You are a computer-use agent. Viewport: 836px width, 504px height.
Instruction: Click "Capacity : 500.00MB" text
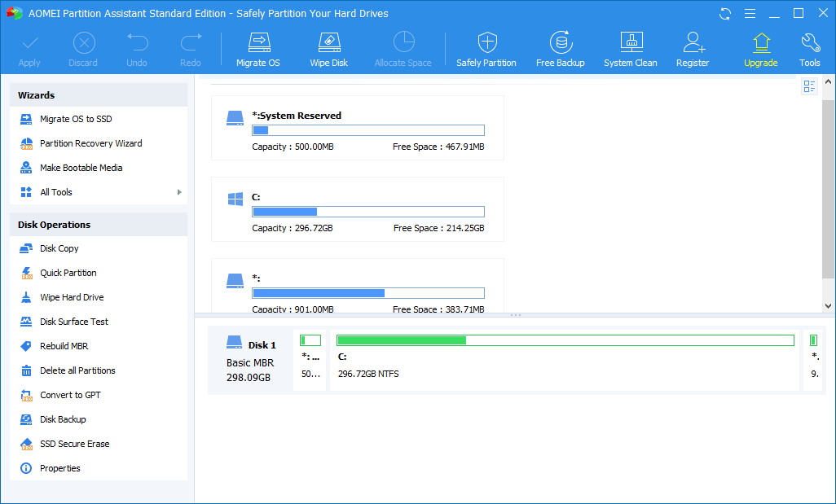(293, 147)
